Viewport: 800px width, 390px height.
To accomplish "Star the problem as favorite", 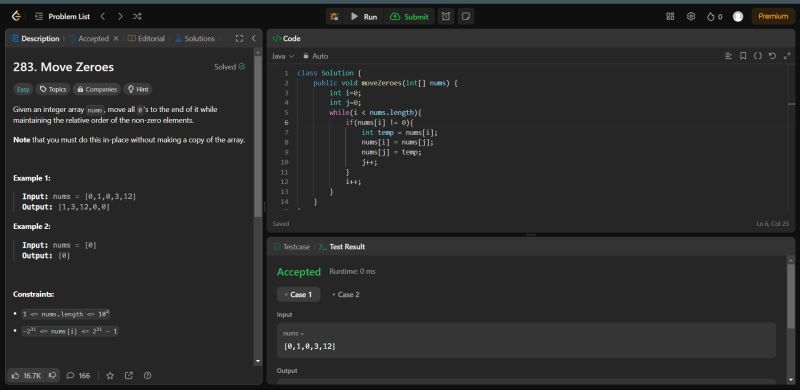I will pyautogui.click(x=110, y=376).
